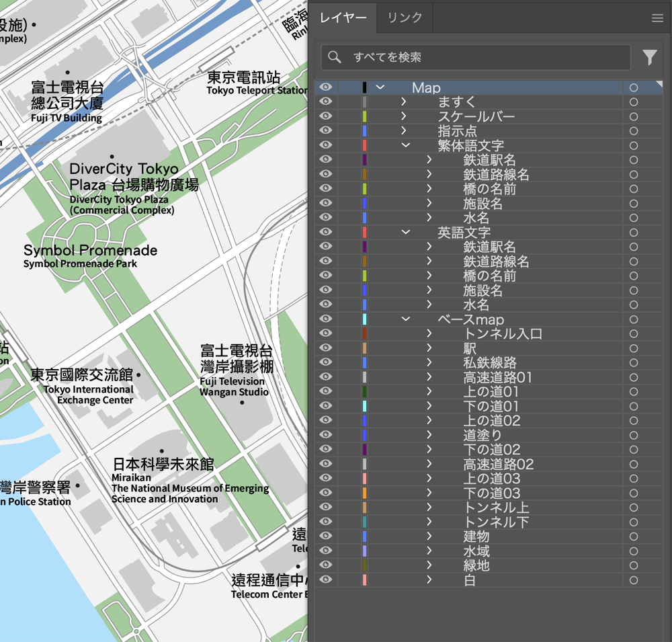Click target circle for 緑地 layer
Screen dimensions: 672x642
[633, 565]
